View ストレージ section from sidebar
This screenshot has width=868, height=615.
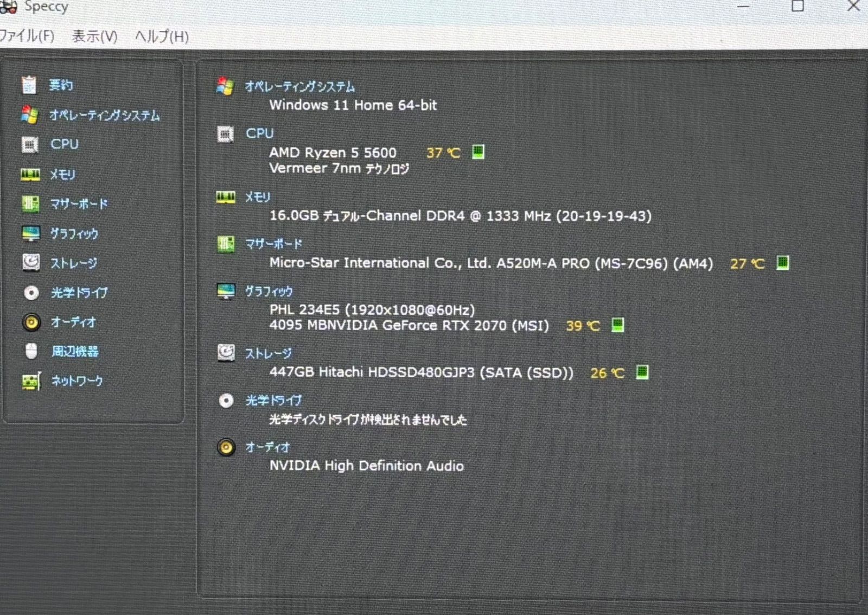tap(74, 263)
